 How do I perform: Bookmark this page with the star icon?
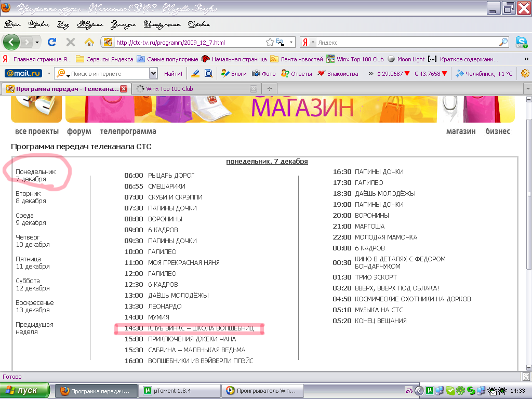pos(270,43)
